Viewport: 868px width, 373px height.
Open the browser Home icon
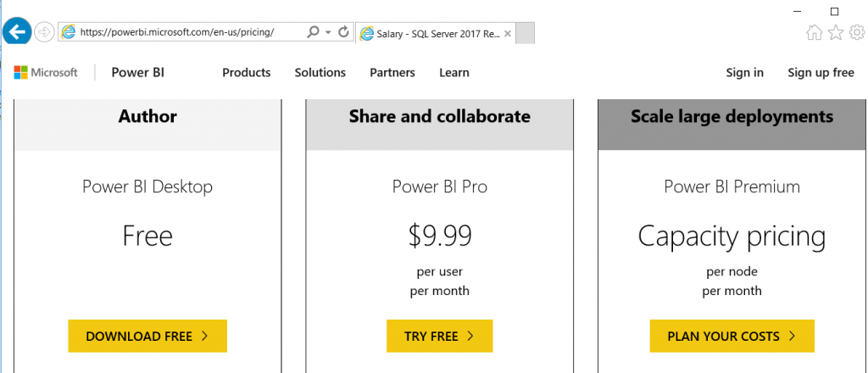coord(814,32)
